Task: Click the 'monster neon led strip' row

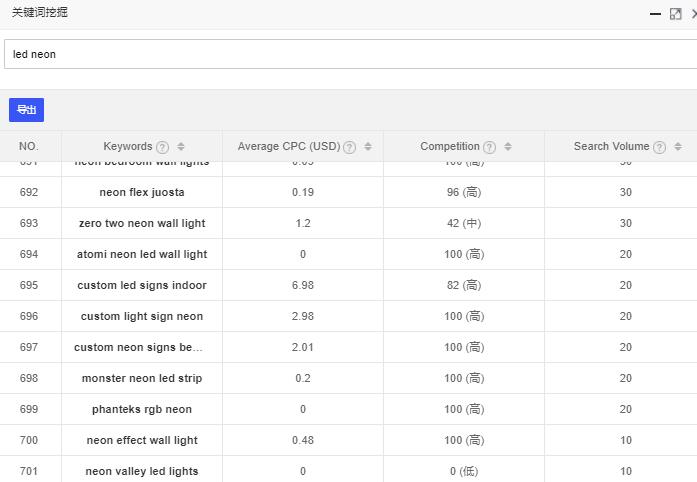Action: (142, 378)
